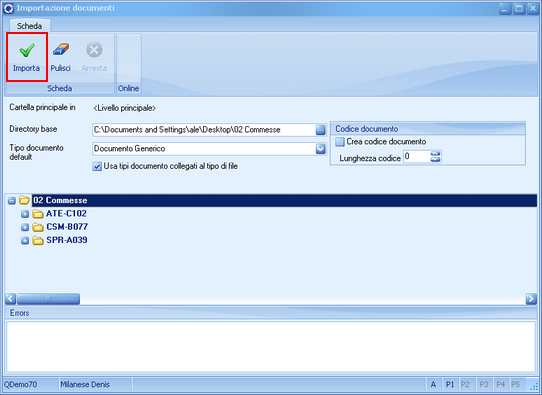Click the Arresta stop icon
Screen dimensions: 542x395
(94, 50)
